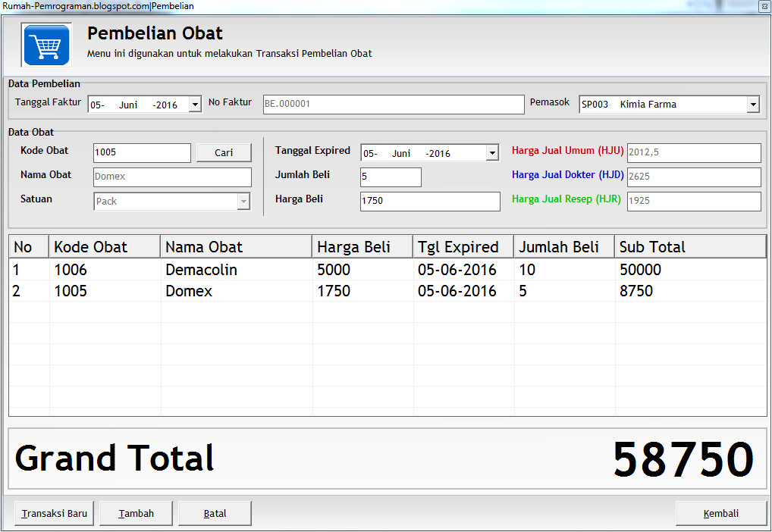Viewport: 772px width, 532px height.
Task: Click the Transaksi Baru button
Action: click(53, 513)
